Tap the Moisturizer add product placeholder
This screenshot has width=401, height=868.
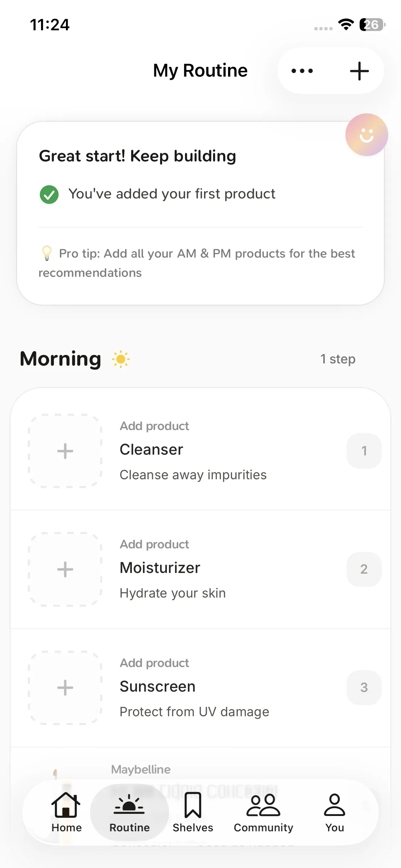65,569
